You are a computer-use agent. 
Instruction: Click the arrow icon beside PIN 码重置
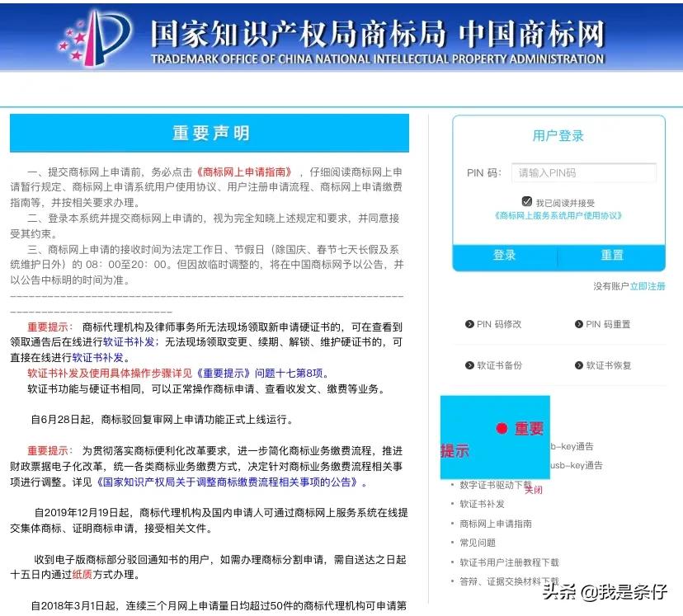pyautogui.click(x=580, y=324)
